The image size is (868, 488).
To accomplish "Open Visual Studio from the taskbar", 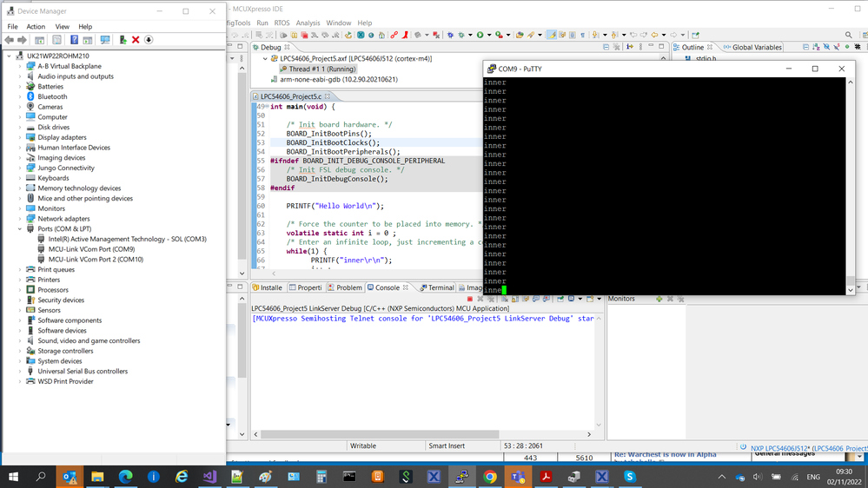I will pos(209,477).
